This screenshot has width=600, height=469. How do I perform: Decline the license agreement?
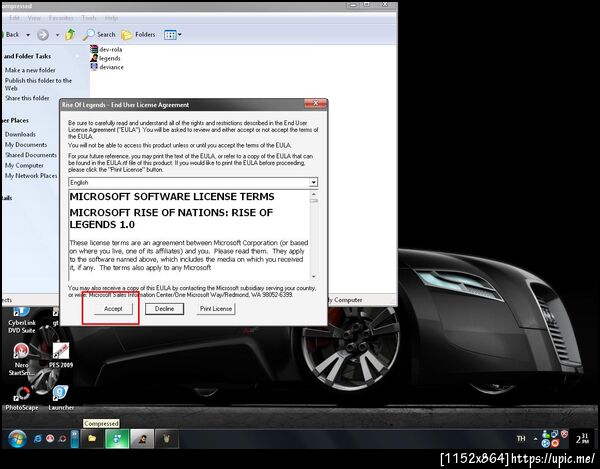click(x=165, y=309)
